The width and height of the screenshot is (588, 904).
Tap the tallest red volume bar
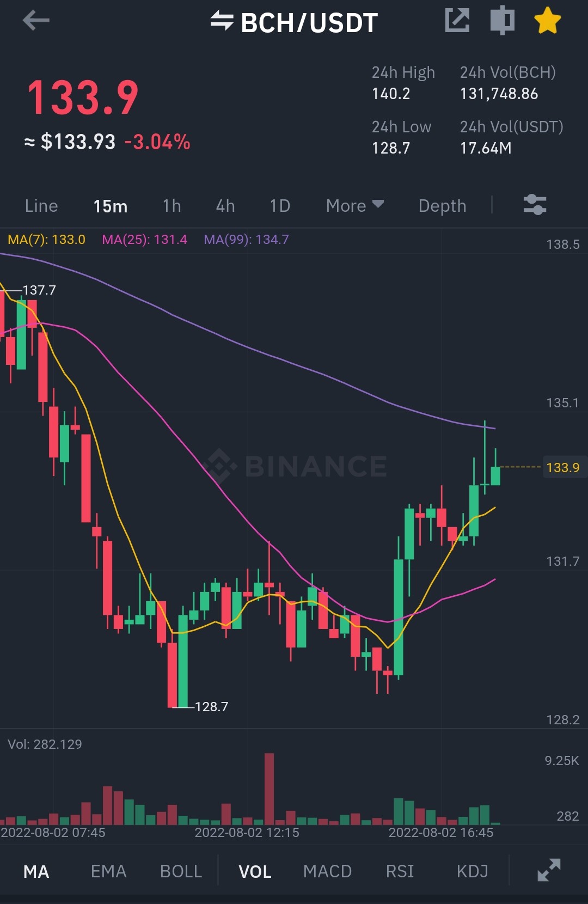[x=269, y=789]
